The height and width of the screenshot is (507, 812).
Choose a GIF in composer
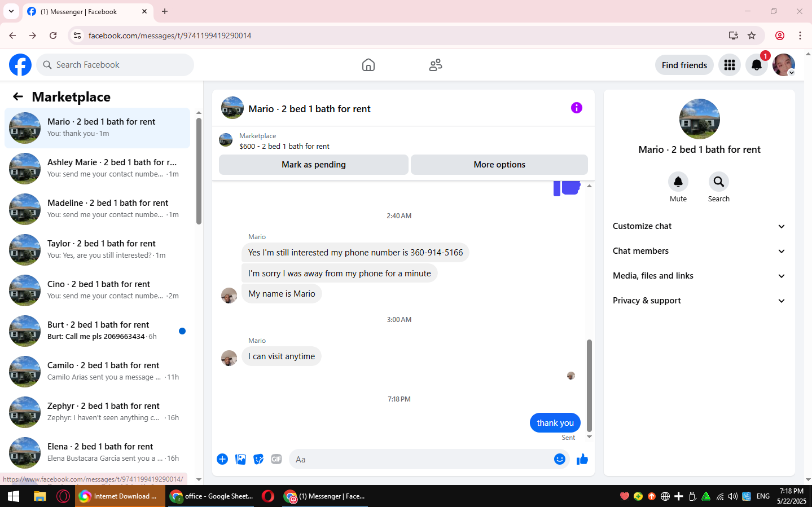point(276,459)
